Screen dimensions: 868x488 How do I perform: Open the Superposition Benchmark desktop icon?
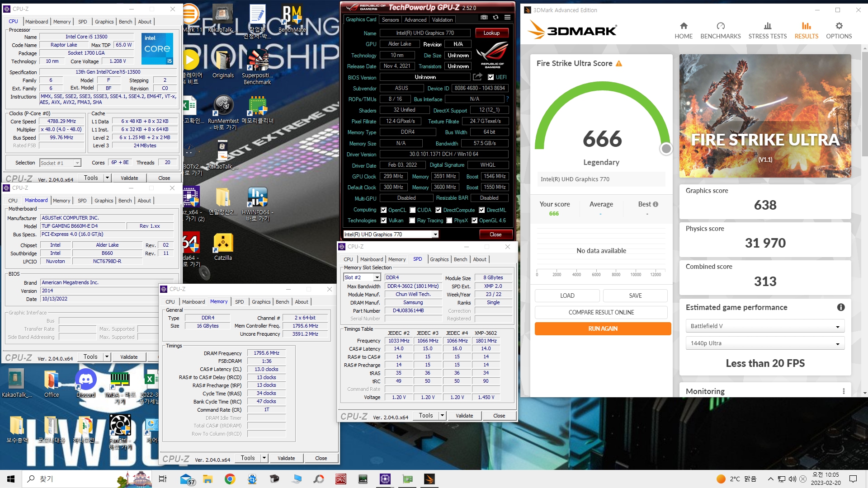[x=257, y=68]
